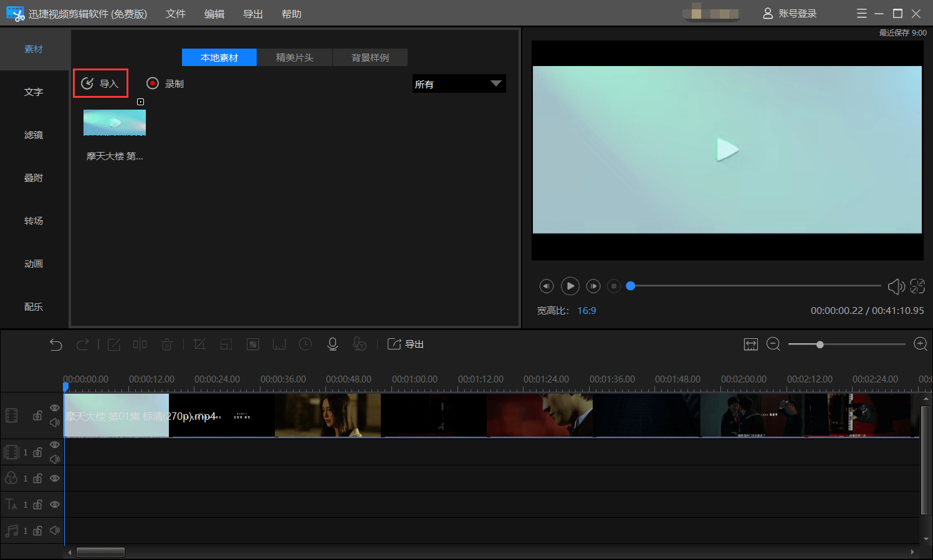Click the music track note icon
This screenshot has width=933, height=560.
(11, 531)
